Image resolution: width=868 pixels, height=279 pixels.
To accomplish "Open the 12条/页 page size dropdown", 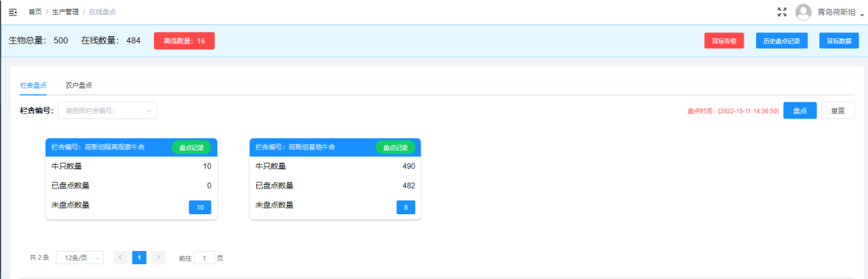I will point(80,258).
